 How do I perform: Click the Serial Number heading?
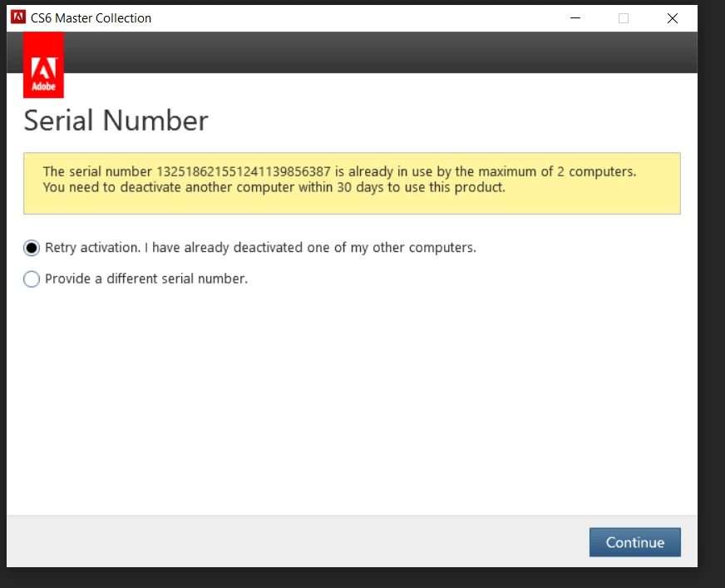point(116,121)
